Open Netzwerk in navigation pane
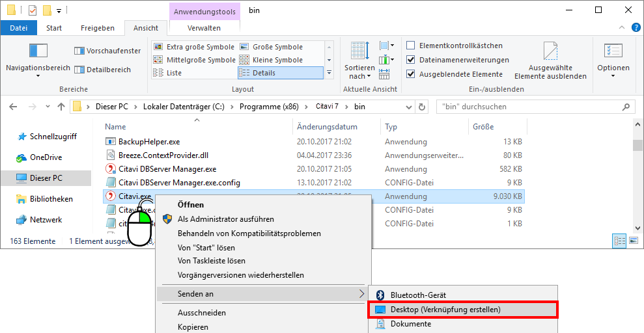644x333 pixels. [39, 220]
